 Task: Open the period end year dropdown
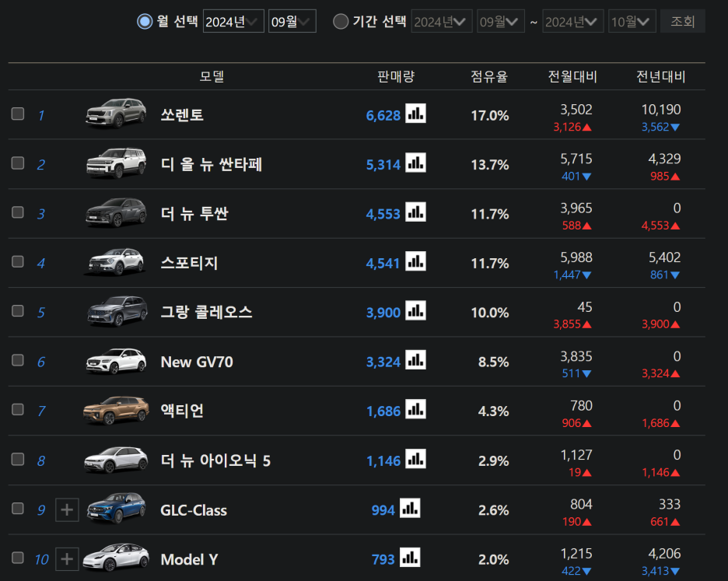point(573,21)
